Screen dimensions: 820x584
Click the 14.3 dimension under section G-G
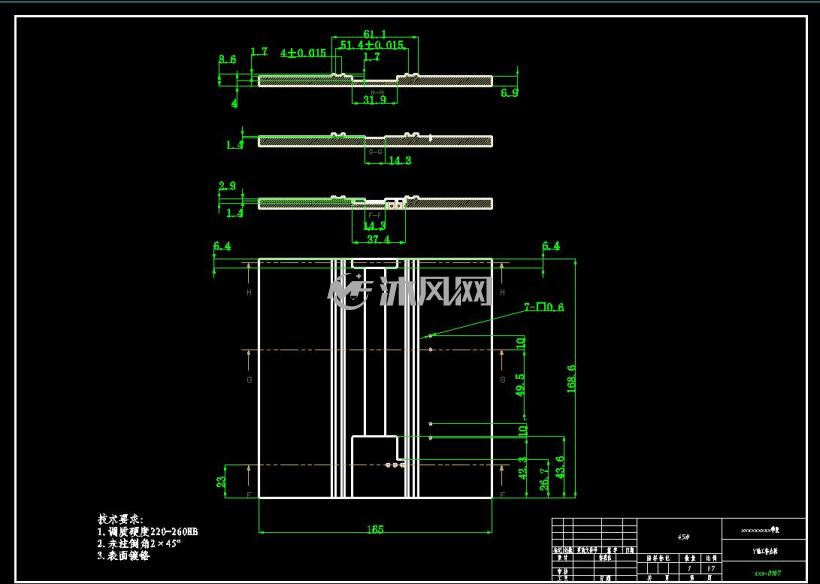[x=399, y=160]
